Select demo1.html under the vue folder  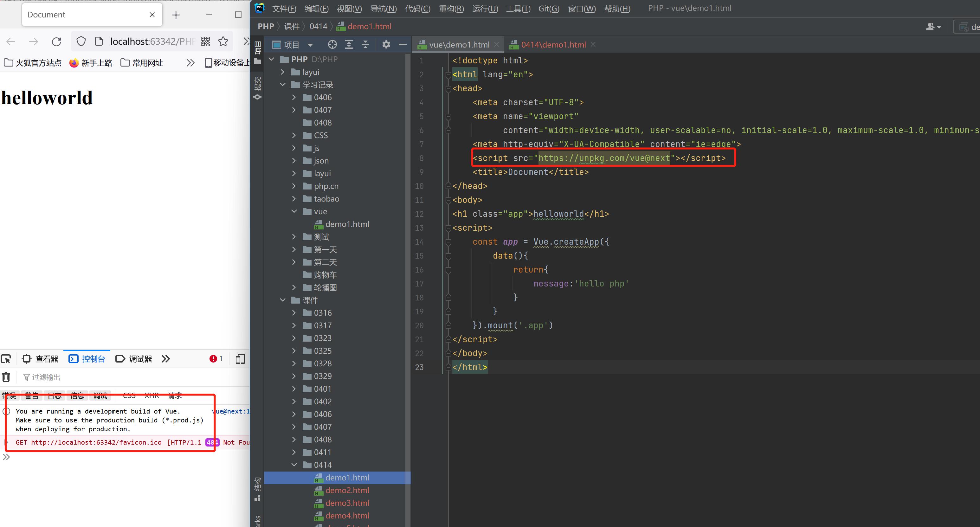tap(347, 224)
